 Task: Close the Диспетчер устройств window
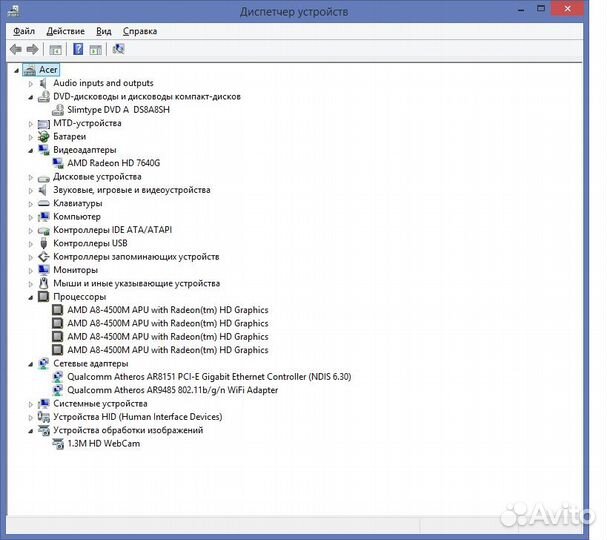pyautogui.click(x=568, y=9)
